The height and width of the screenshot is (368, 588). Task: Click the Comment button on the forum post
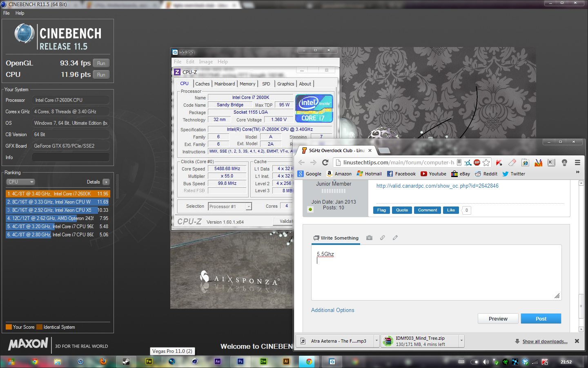pos(428,210)
